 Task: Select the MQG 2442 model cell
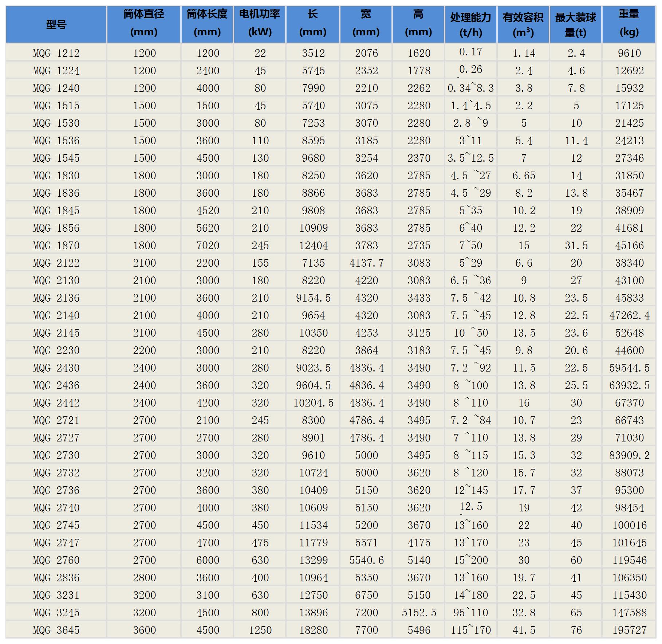point(56,403)
